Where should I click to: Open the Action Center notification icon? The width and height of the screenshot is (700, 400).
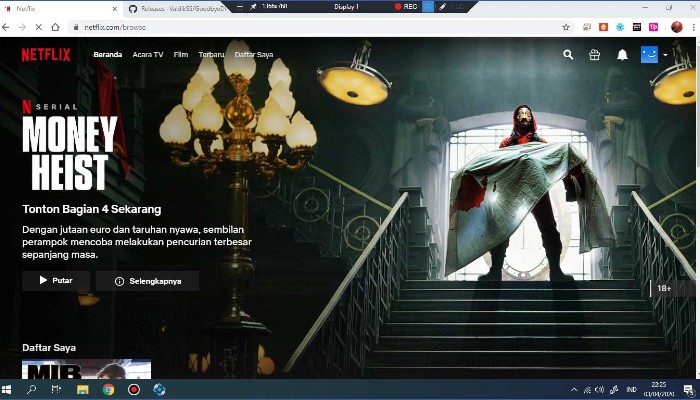click(689, 390)
